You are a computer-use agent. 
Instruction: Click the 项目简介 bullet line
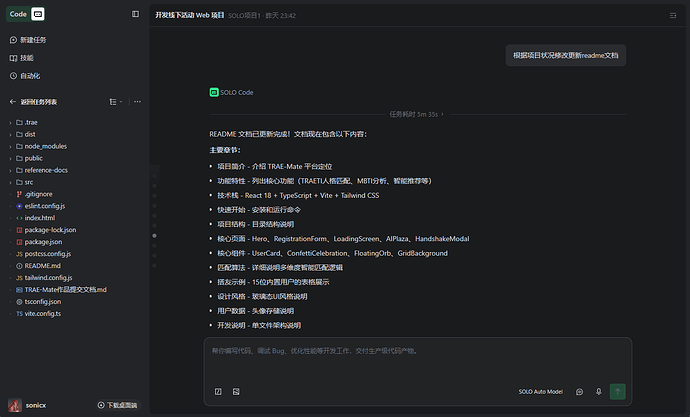click(x=275, y=167)
